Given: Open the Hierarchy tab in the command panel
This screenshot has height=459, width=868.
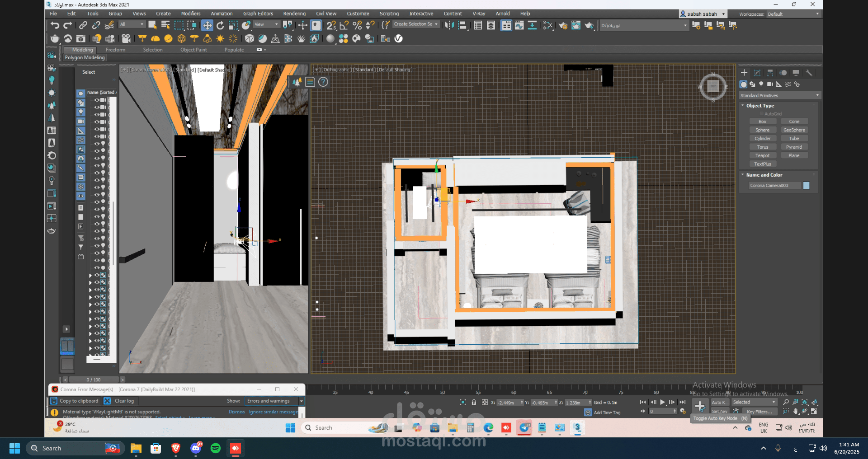Looking at the screenshot, I should pyautogui.click(x=770, y=73).
